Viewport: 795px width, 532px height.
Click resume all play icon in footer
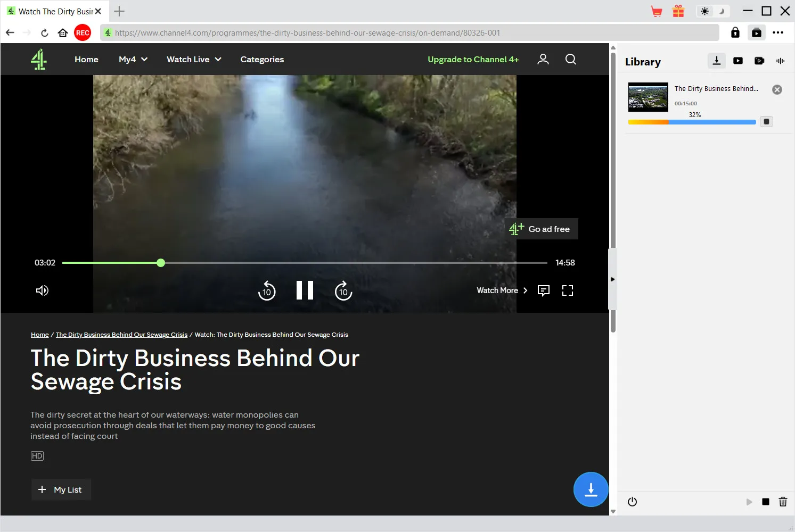tap(749, 502)
